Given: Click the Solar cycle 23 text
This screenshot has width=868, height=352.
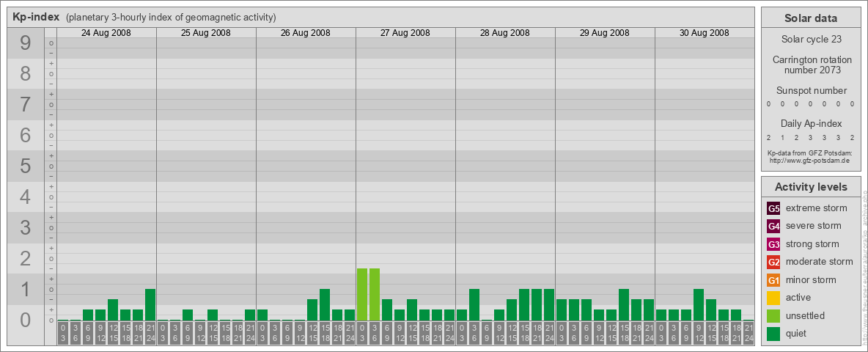Looking at the screenshot, I should point(811,40).
